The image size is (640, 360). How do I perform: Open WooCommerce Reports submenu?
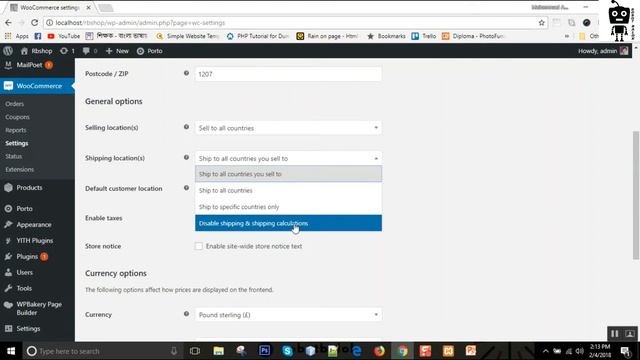tap(16, 130)
